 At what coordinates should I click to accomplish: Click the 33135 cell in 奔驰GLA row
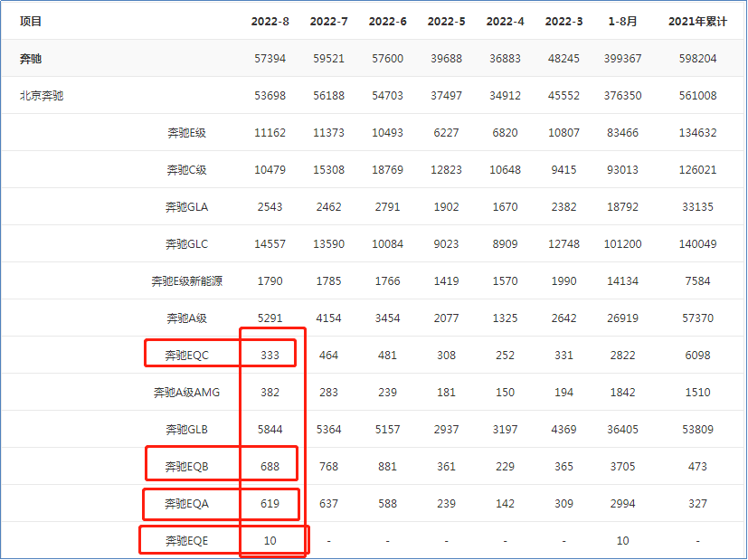coord(697,207)
